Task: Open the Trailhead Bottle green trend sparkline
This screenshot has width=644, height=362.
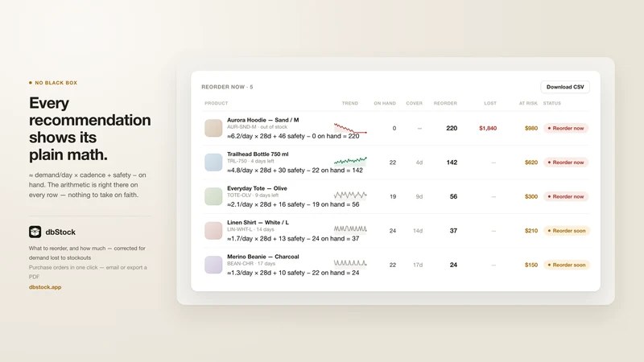Action: 350,161
